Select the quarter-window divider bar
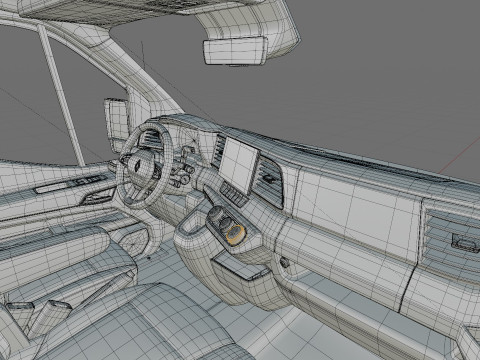Viewport: 480px width, 360px height. point(61,95)
